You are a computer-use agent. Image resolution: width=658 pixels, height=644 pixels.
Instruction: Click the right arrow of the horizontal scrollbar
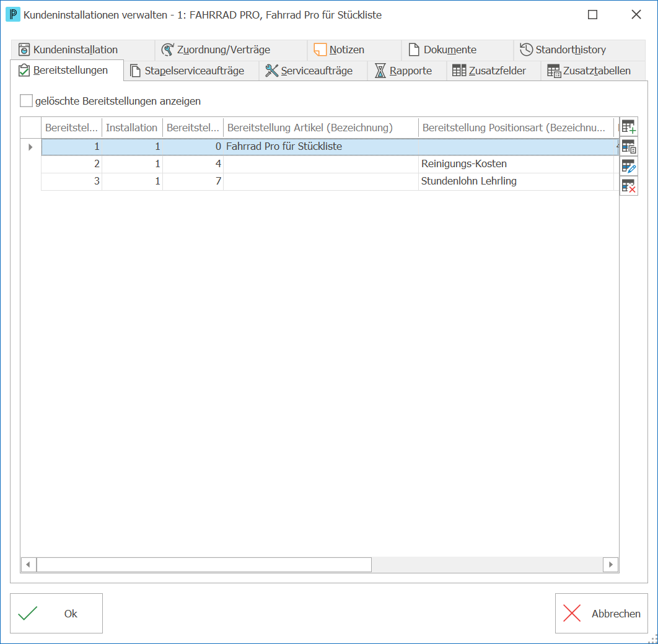[x=610, y=565]
